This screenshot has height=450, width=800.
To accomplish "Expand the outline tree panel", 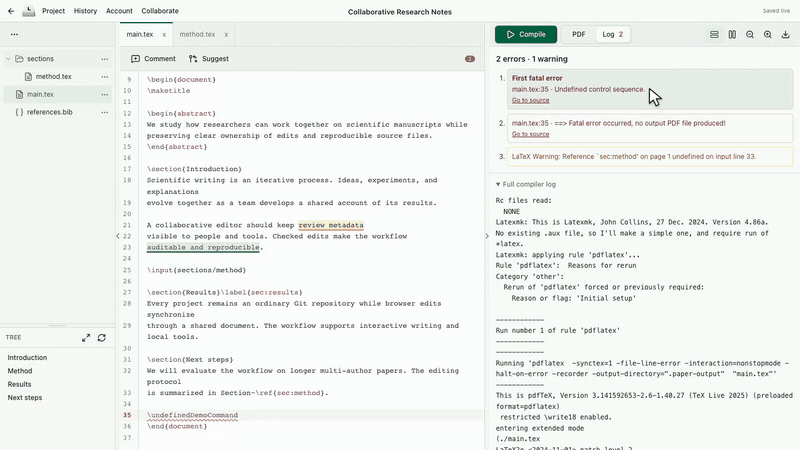I will (x=86, y=338).
